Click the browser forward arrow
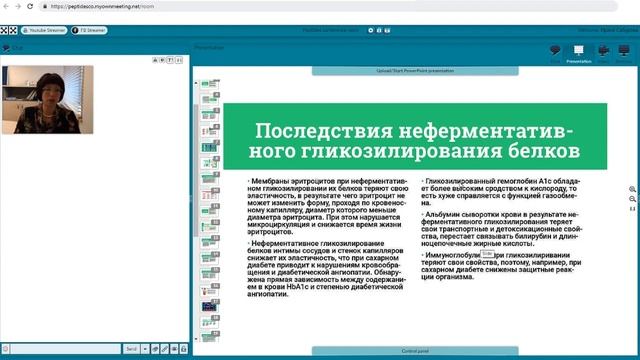This screenshot has height=360, width=640. [18, 7]
